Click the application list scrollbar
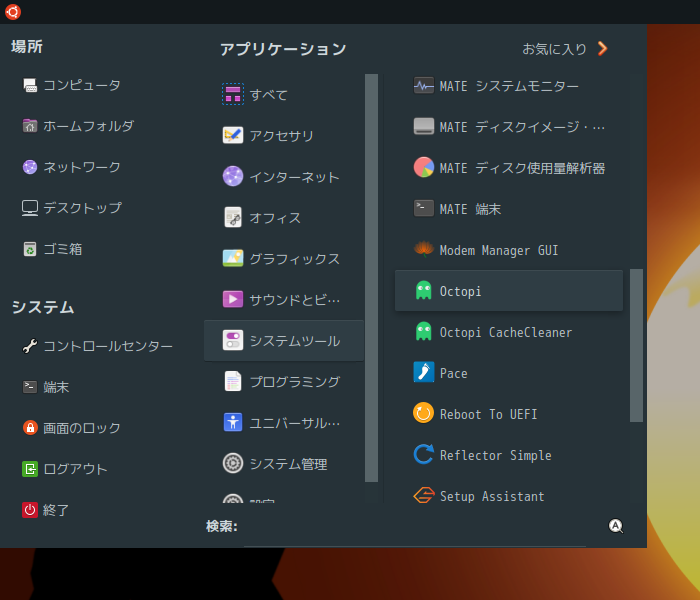This screenshot has width=700, height=600. 636,345
